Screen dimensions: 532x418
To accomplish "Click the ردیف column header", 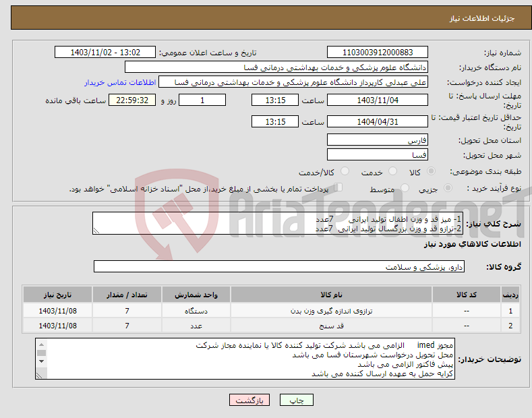I will 510,295.
